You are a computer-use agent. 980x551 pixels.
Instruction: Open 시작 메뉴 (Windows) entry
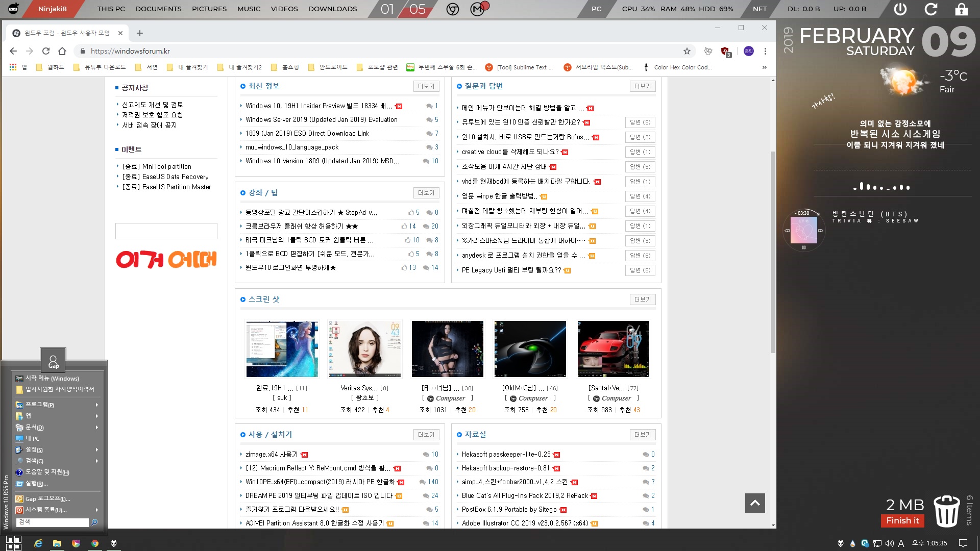point(57,379)
